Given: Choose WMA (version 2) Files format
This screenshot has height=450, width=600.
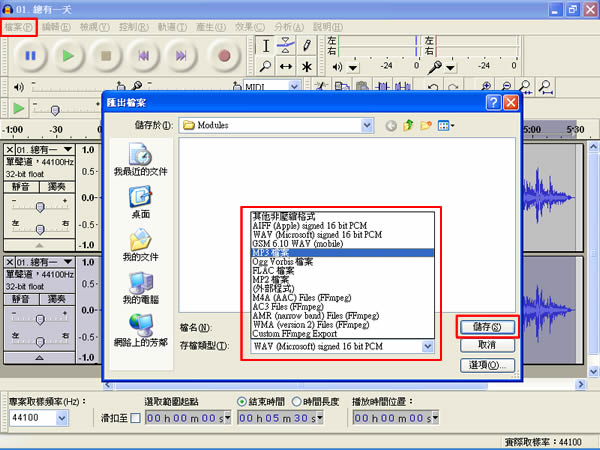Looking at the screenshot, I should pyautogui.click(x=342, y=325).
